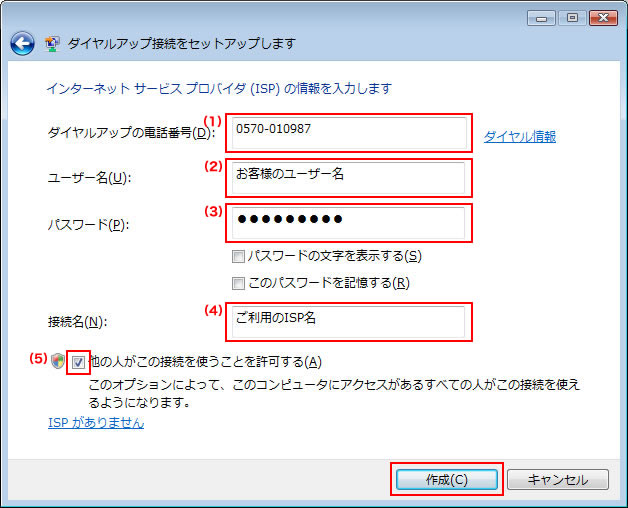
Task: Click the dial-up wizard icon in header
Action: (53, 43)
